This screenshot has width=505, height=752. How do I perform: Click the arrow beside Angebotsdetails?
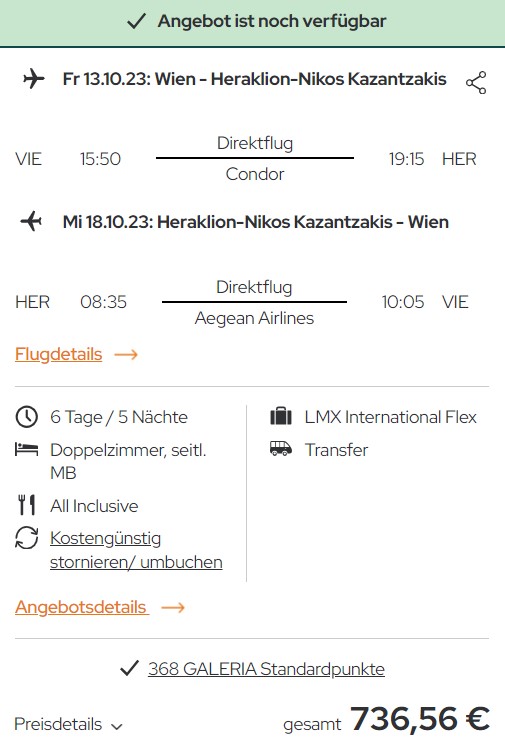pyautogui.click(x=173, y=608)
